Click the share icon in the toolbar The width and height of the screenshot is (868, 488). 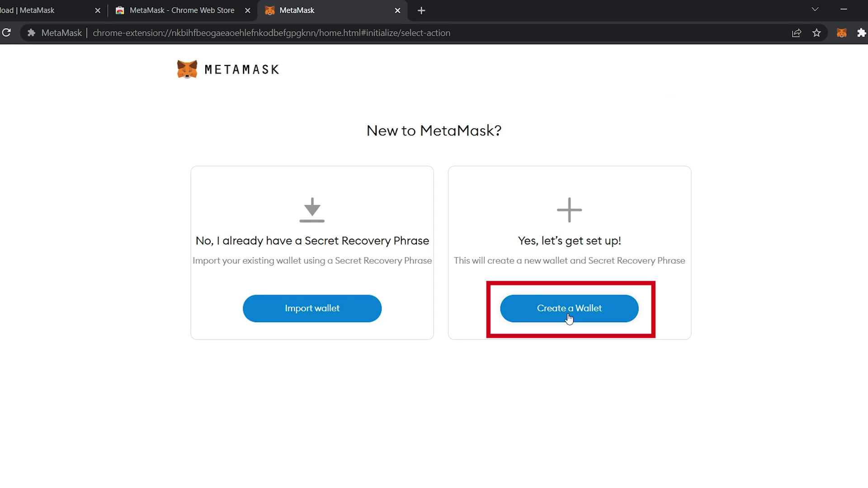(797, 33)
